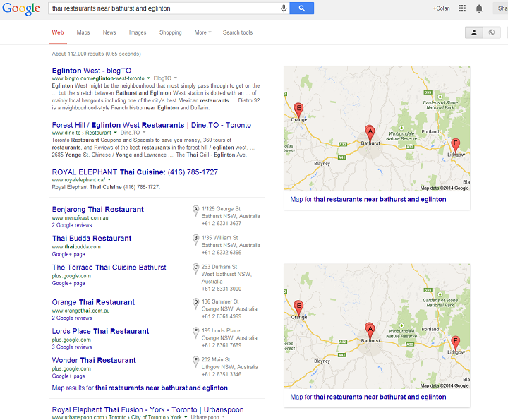The height and width of the screenshot is (420, 508).
Task: Expand dropdown arrow next to dine.to URL
Action: tap(115, 133)
